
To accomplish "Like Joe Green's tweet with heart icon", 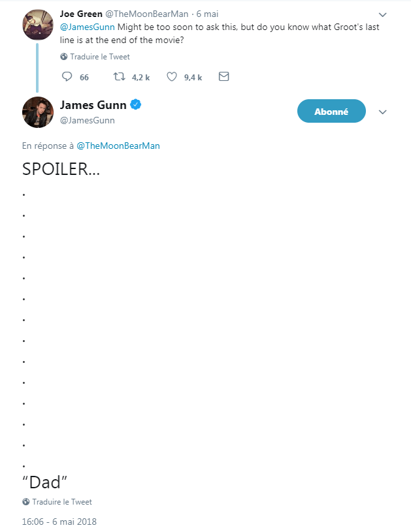I will [172, 76].
